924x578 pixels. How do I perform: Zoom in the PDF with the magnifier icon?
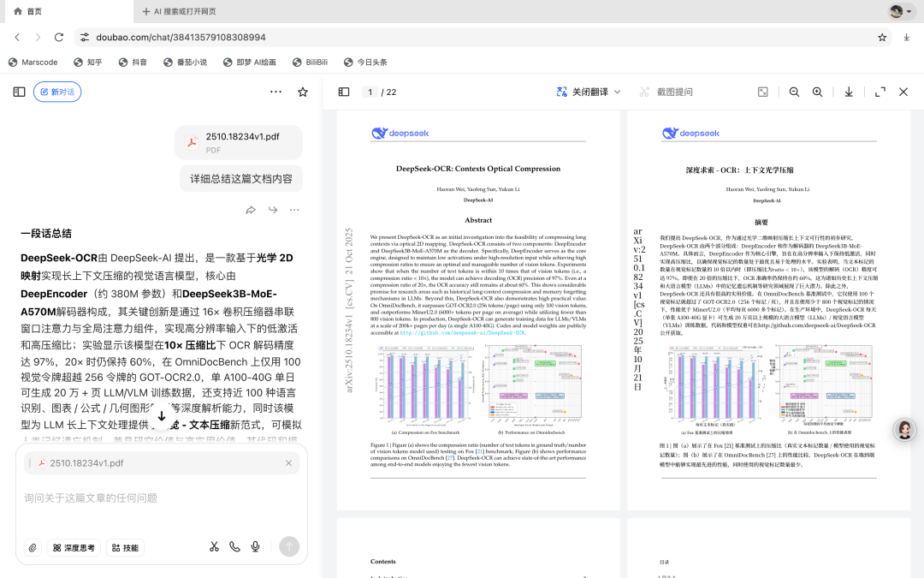pos(818,92)
